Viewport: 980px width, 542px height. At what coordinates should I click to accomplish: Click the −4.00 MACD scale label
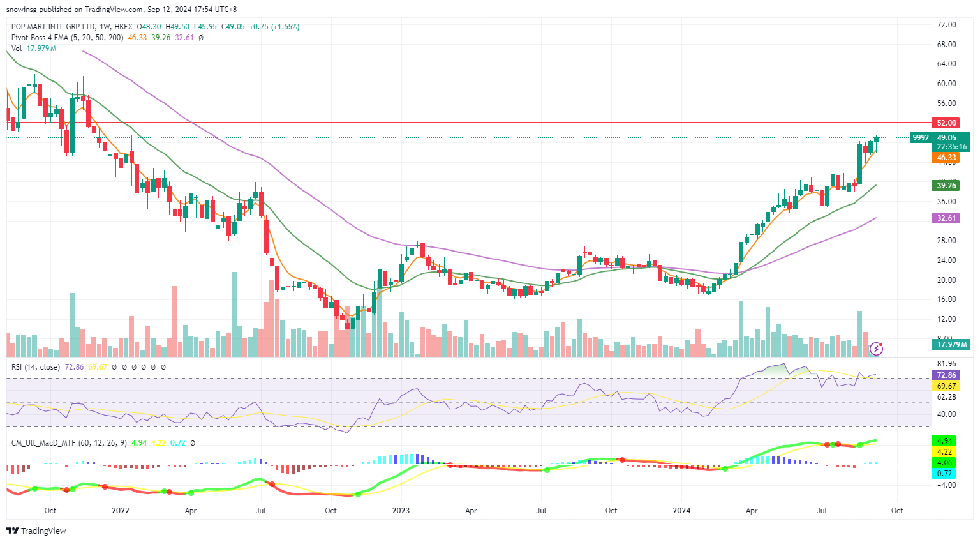click(x=946, y=485)
